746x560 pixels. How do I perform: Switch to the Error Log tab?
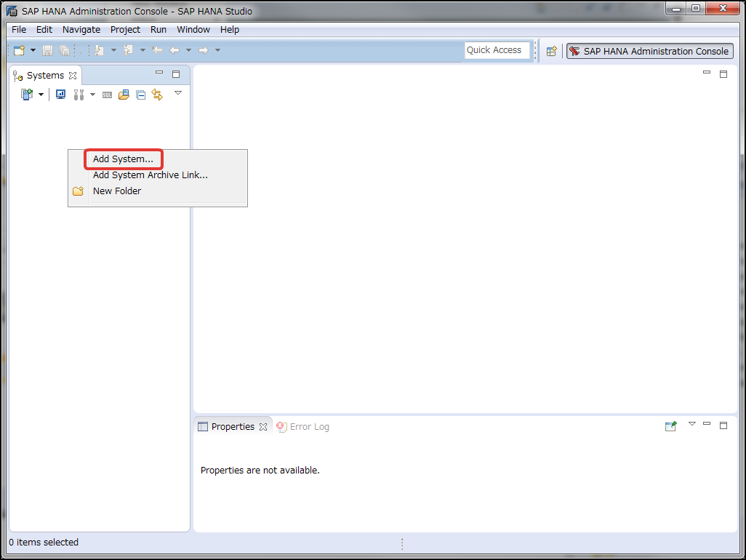click(x=303, y=427)
